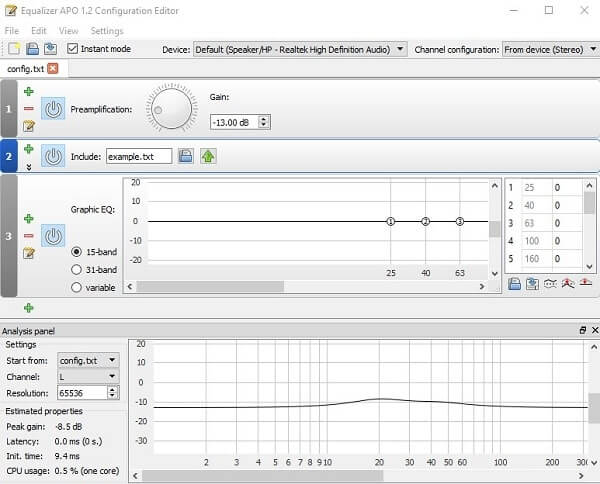Click Graphic EQ band point 3 at 63 Hz
Screen dimensions: 600x484
460,221
